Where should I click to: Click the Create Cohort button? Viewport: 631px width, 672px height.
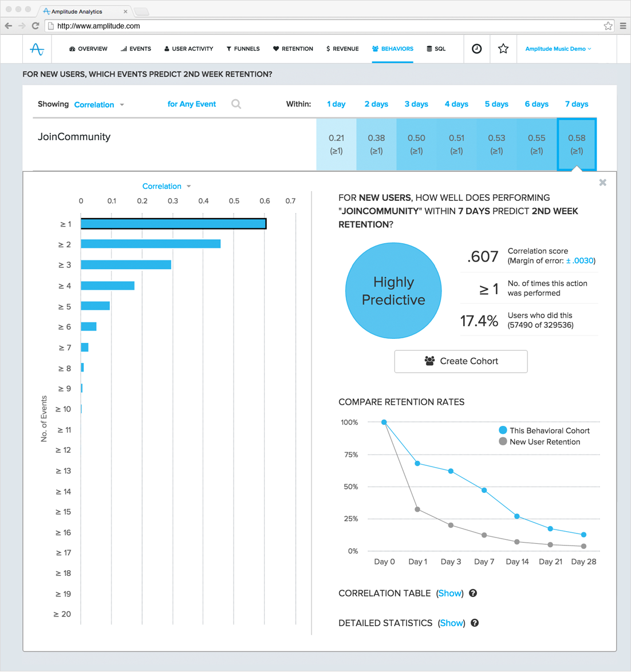(x=460, y=361)
